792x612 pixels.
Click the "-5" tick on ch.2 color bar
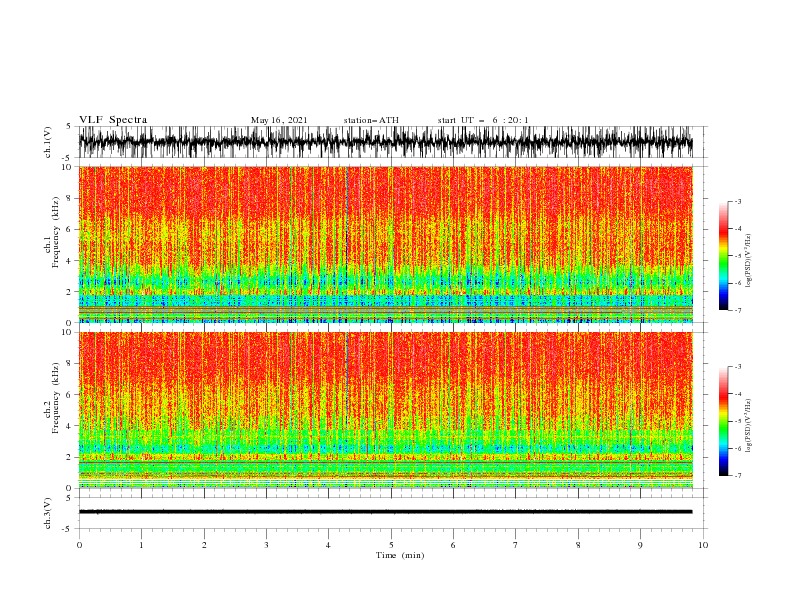[738, 421]
